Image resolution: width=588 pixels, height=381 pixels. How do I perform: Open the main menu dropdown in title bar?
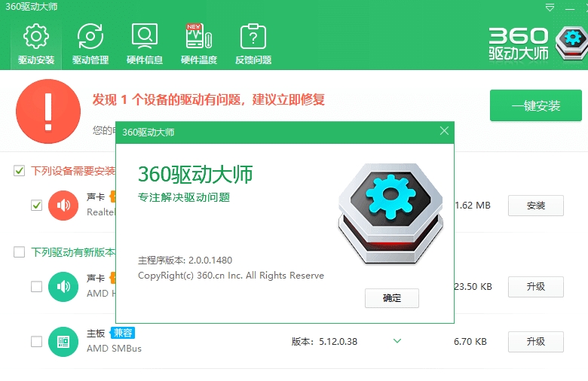point(550,8)
